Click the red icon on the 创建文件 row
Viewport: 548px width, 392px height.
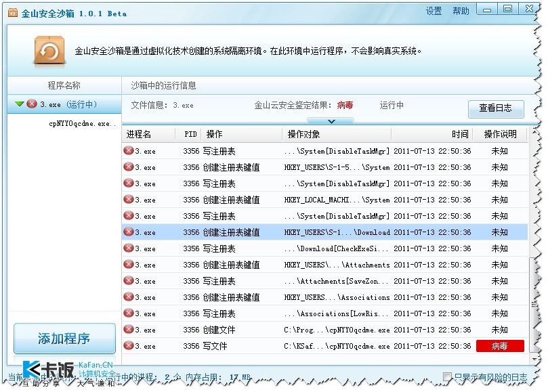point(128,330)
